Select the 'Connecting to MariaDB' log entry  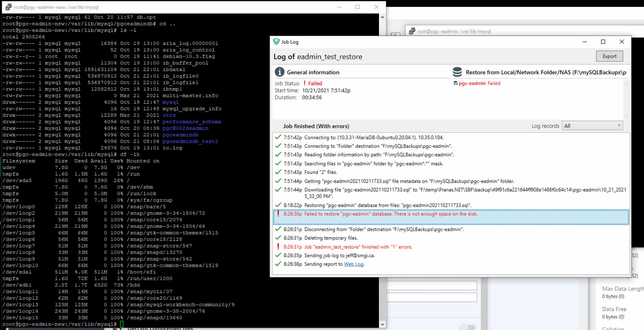[373, 137]
